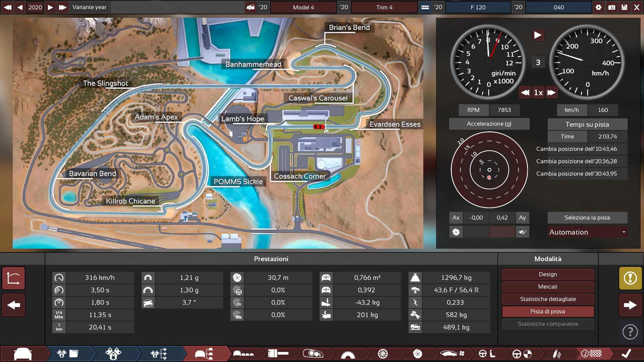Click Seleziona la pista button
The height and width of the screenshot is (362, 644).
(x=587, y=218)
